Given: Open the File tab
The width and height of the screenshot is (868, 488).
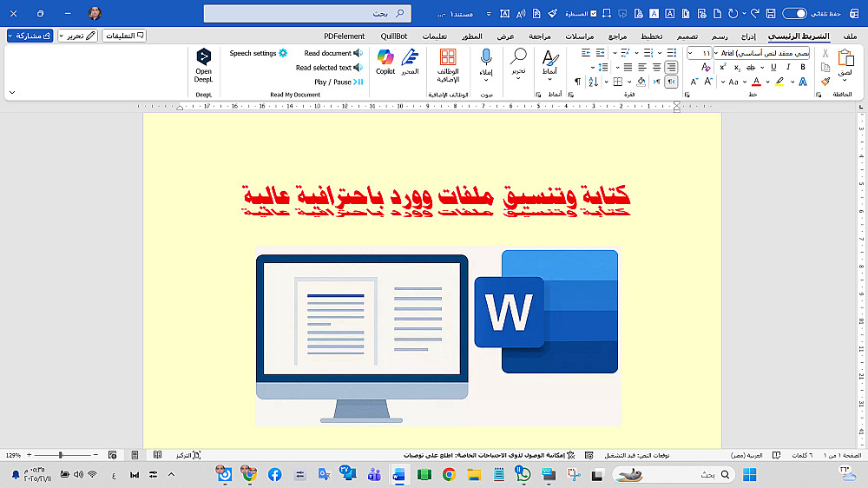Looking at the screenshot, I should [x=851, y=36].
